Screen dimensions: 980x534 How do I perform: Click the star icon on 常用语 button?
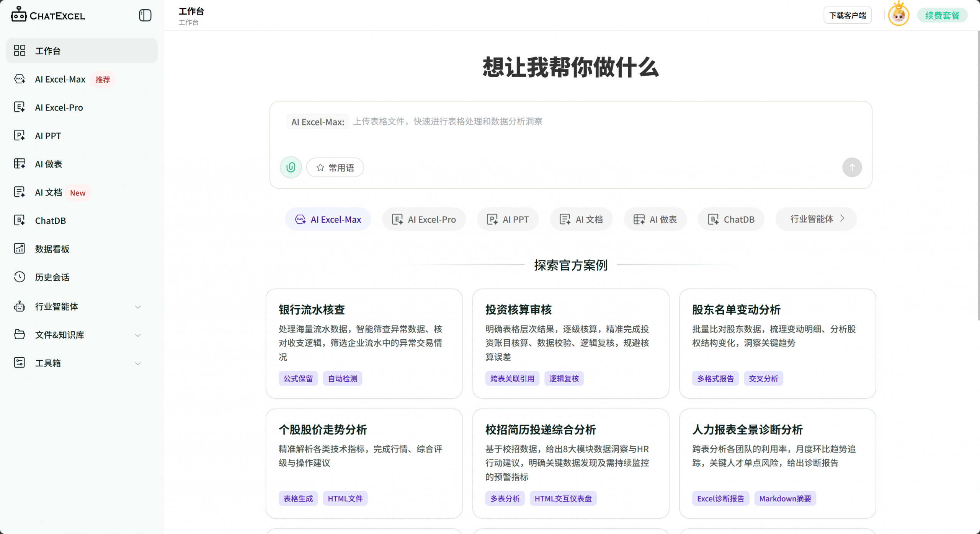320,168
